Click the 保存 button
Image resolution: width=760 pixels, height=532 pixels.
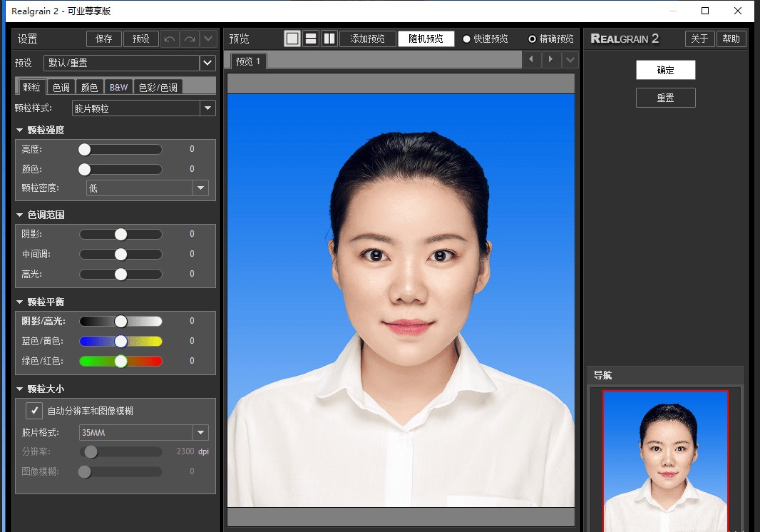click(x=103, y=39)
